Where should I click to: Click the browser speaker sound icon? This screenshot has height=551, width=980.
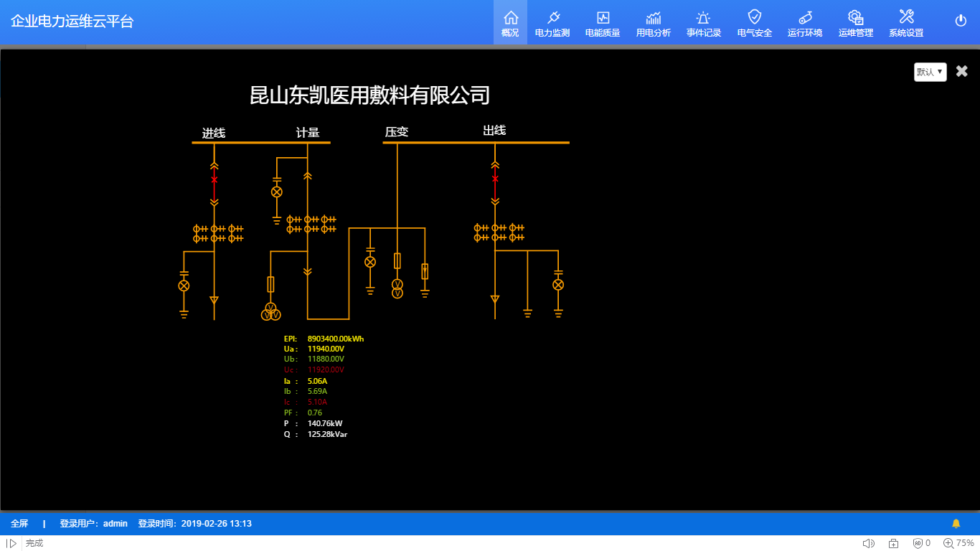pyautogui.click(x=869, y=543)
